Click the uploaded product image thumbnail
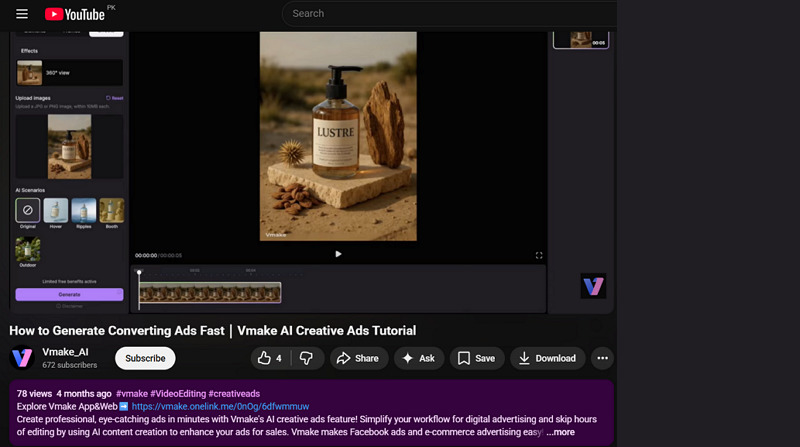The height and width of the screenshot is (447, 800). click(69, 146)
